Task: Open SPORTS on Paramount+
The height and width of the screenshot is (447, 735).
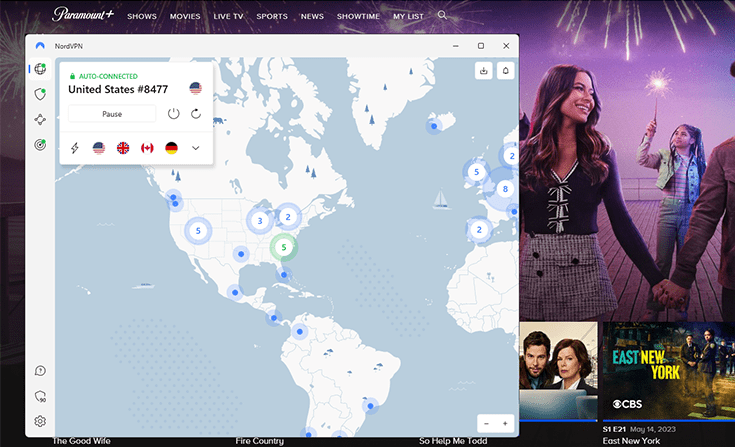Action: point(272,16)
